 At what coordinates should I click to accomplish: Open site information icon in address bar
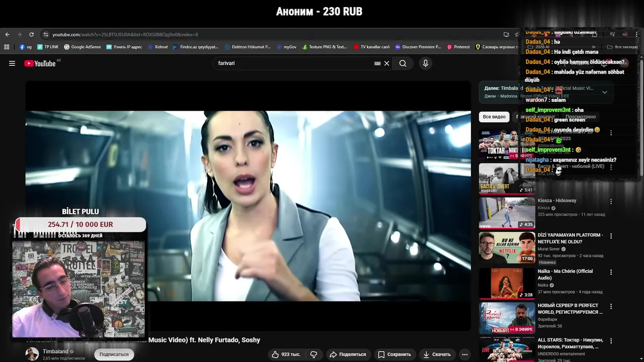pos(46,35)
